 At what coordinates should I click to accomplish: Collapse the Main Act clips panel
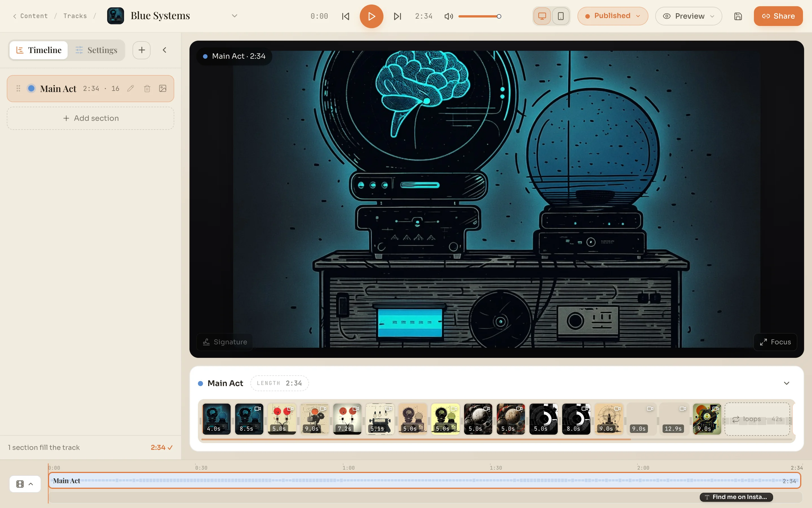787,383
